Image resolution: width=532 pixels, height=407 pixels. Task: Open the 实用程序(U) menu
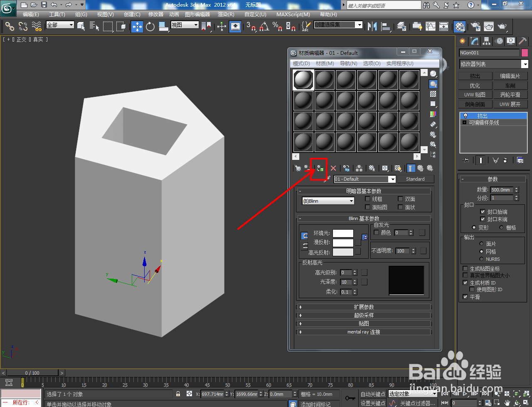(x=400, y=64)
